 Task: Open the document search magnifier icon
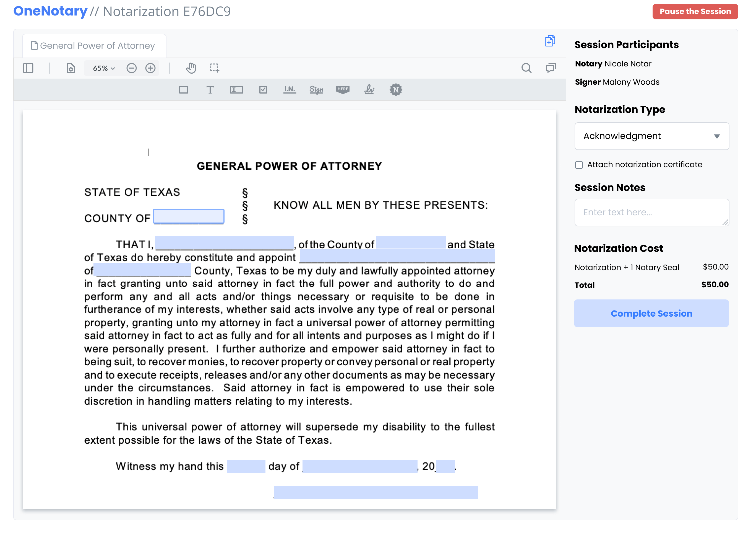tap(526, 68)
